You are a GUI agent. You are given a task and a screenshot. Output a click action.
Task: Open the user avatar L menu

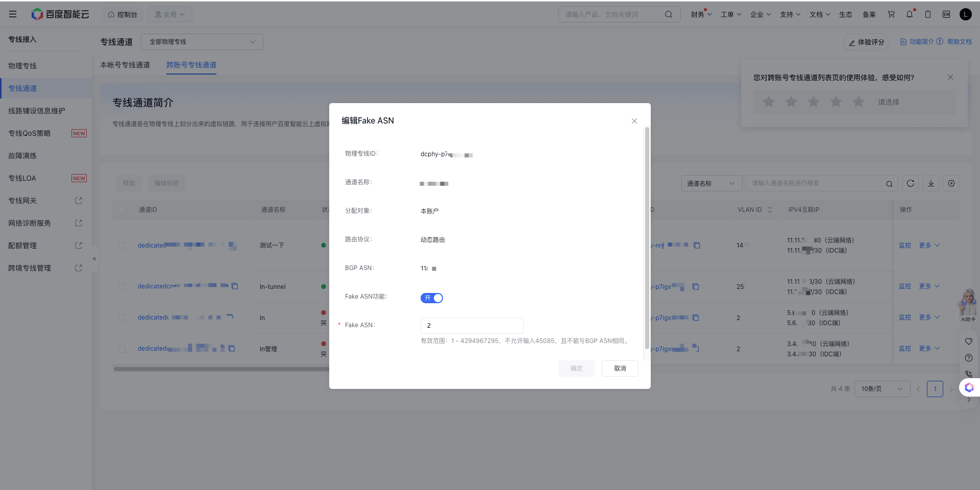click(x=965, y=14)
